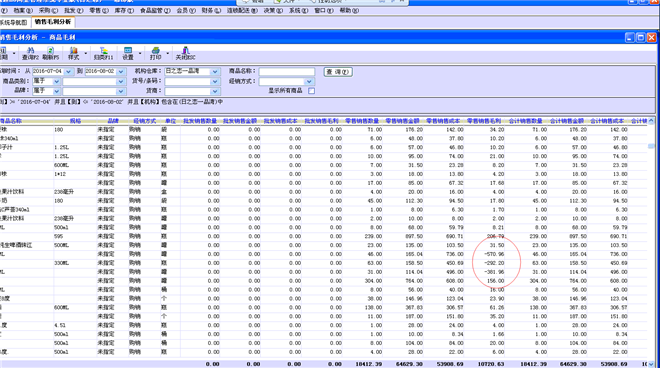Maximize the 销售毛利分析 inner window
This screenshot has width=660, height=368.
point(640,37)
